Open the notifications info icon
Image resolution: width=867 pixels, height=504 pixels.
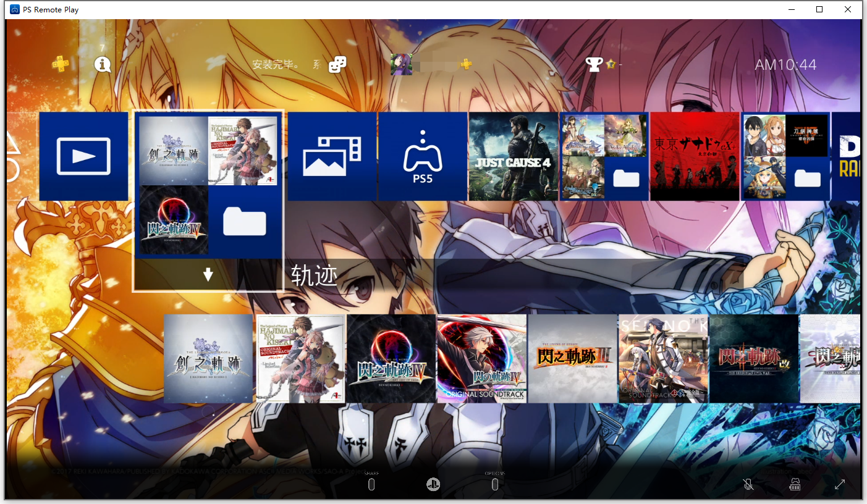click(x=103, y=64)
